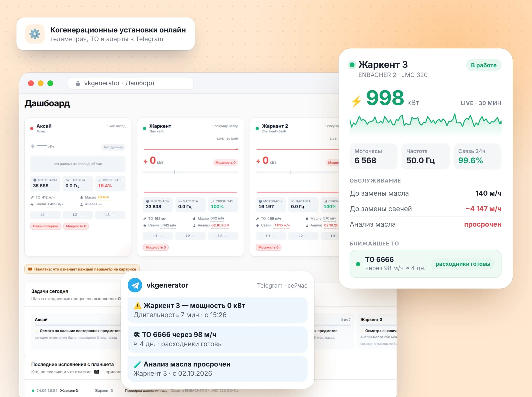Click the Частота 50.0 Гц tile
This screenshot has width=532, height=397.
point(425,156)
